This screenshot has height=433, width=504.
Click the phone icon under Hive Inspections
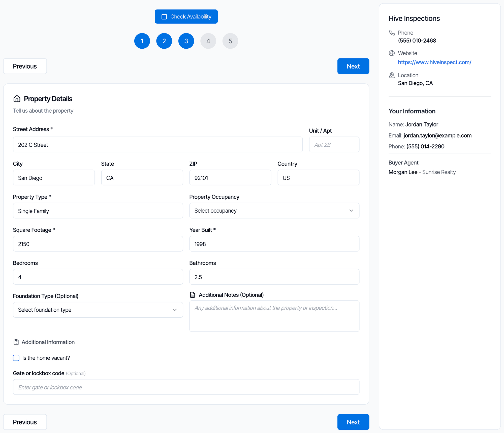click(392, 33)
